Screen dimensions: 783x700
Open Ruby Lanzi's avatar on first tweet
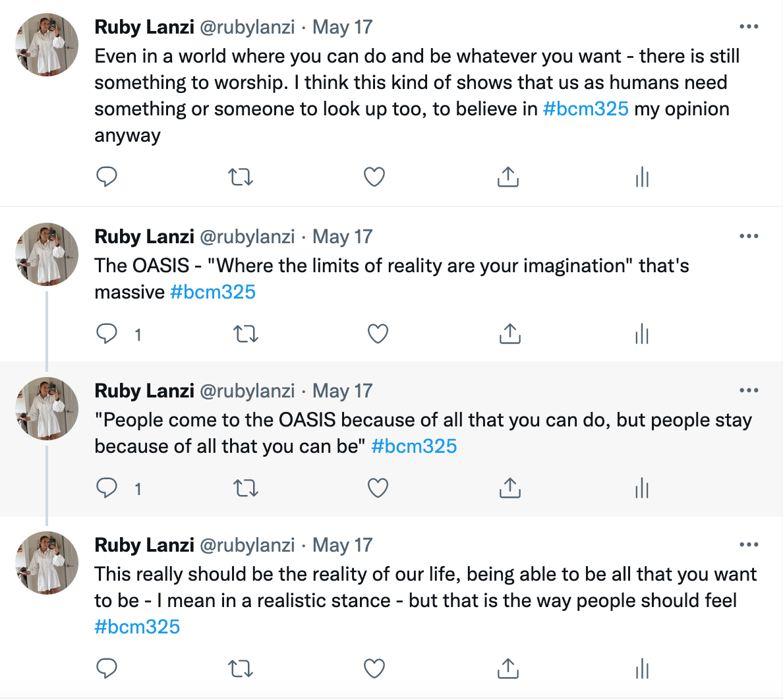tap(47, 45)
